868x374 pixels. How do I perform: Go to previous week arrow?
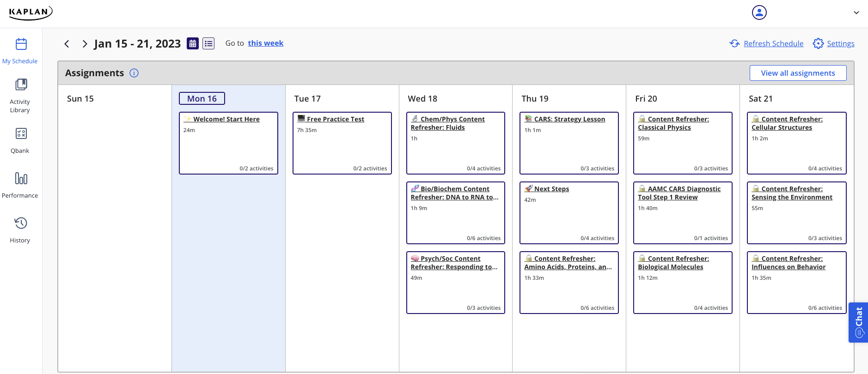click(x=67, y=44)
